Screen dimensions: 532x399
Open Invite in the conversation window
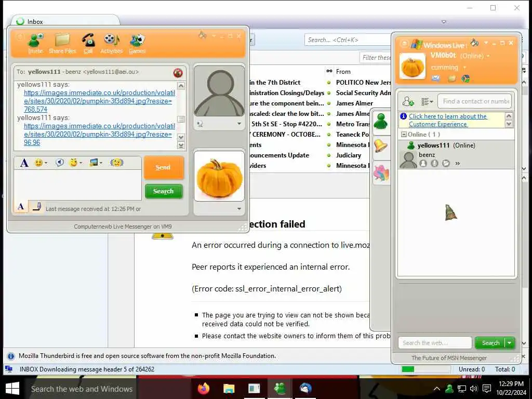(x=36, y=44)
